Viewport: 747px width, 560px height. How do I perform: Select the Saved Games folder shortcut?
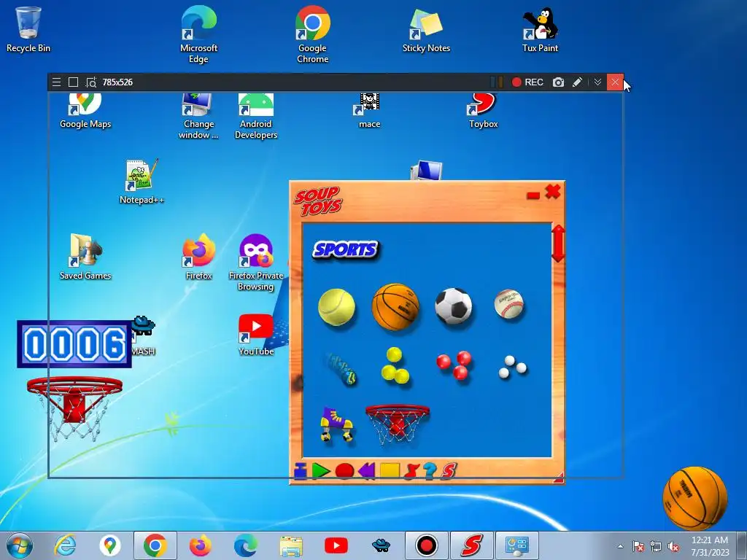coord(85,257)
